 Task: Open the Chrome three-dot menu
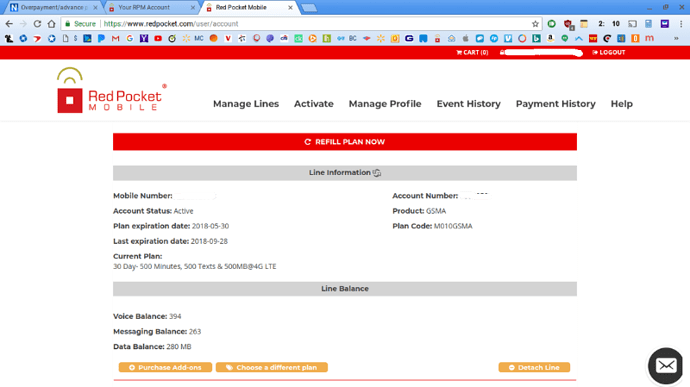681,24
